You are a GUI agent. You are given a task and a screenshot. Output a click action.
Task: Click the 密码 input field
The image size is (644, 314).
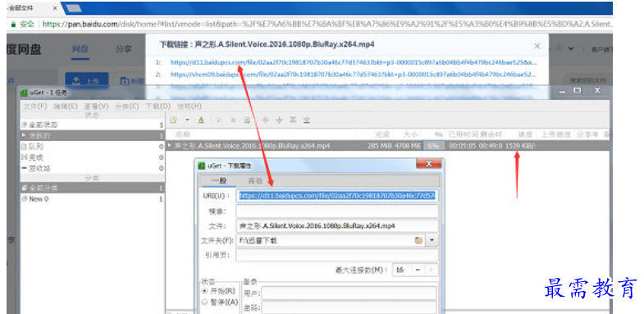pyautogui.click(x=349, y=307)
